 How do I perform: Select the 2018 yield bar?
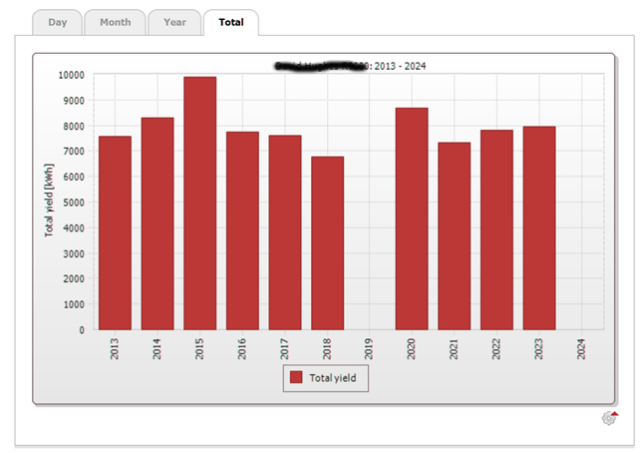(327, 243)
